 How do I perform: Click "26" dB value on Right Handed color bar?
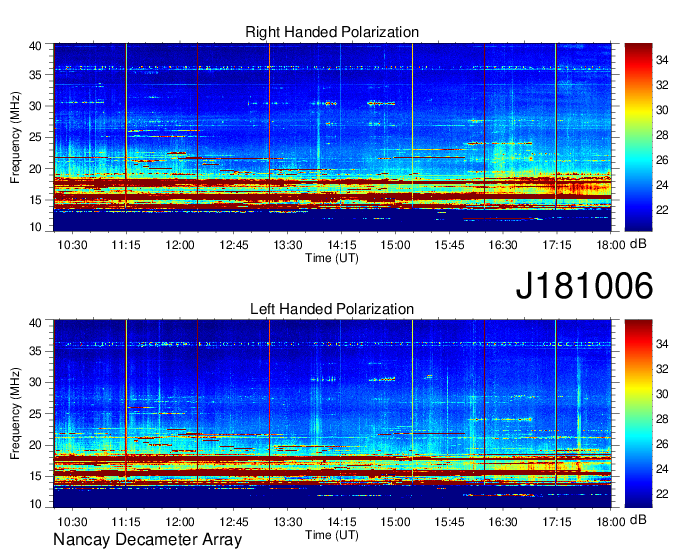(x=662, y=160)
